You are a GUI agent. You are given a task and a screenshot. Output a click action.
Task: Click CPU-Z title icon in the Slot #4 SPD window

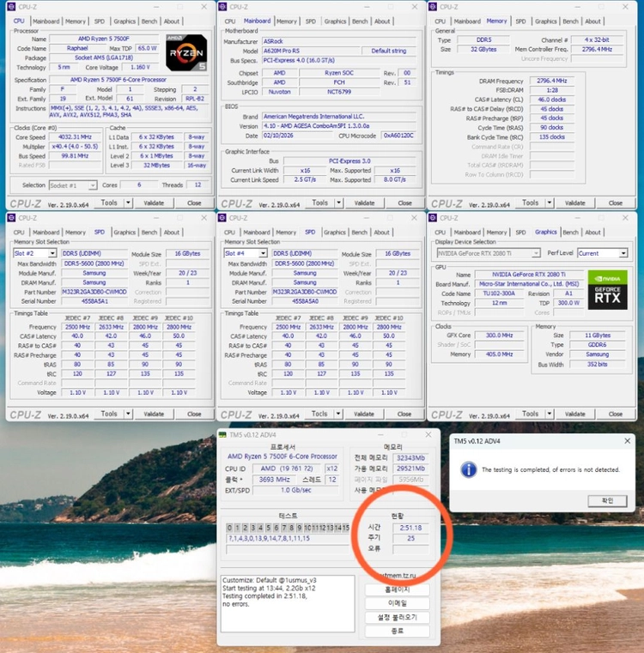(222, 218)
